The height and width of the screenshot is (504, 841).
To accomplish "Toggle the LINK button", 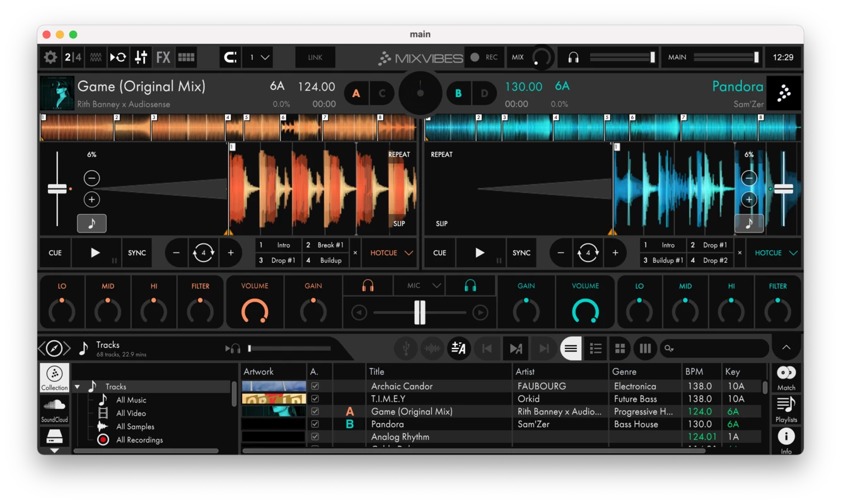I will click(x=315, y=57).
